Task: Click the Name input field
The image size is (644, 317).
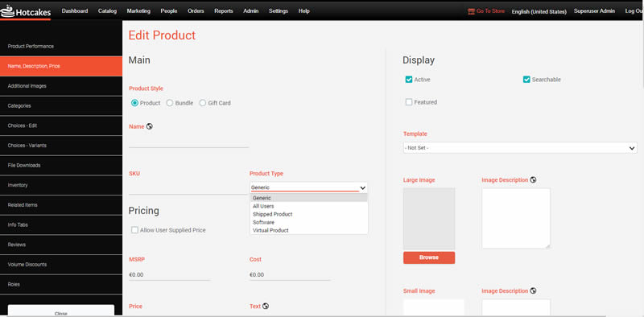Action: pyautogui.click(x=188, y=142)
